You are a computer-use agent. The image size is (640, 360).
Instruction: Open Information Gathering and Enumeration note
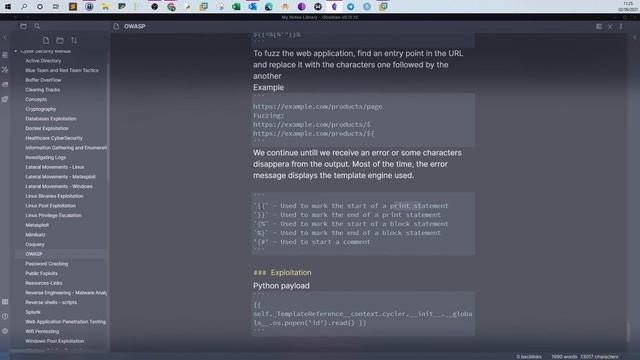click(x=65, y=148)
